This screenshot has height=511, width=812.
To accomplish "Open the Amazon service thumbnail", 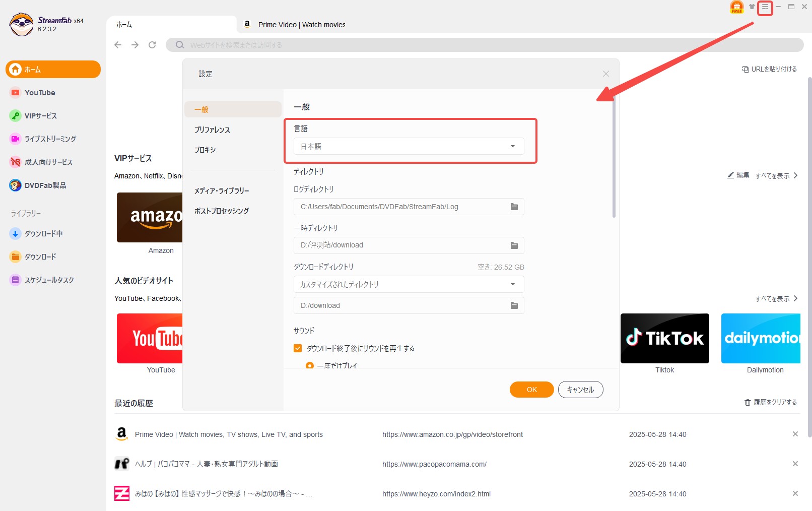I will tap(150, 217).
